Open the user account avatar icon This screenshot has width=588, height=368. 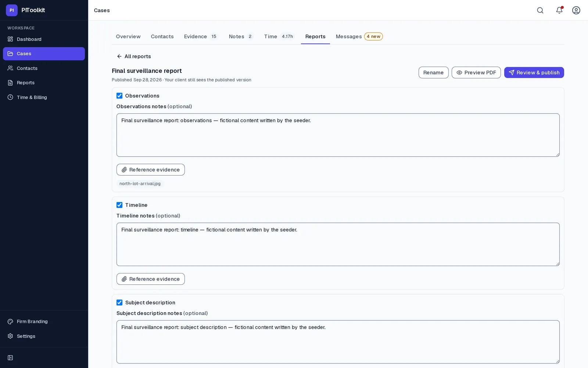[576, 10]
